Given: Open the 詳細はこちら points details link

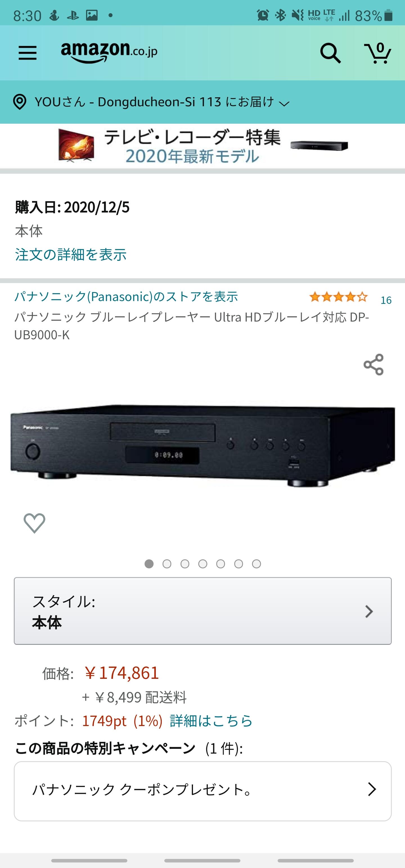Looking at the screenshot, I should coord(211,721).
